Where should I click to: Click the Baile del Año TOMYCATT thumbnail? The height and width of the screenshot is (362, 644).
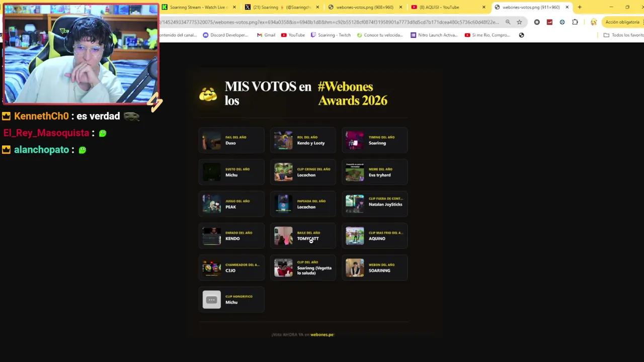point(283,236)
